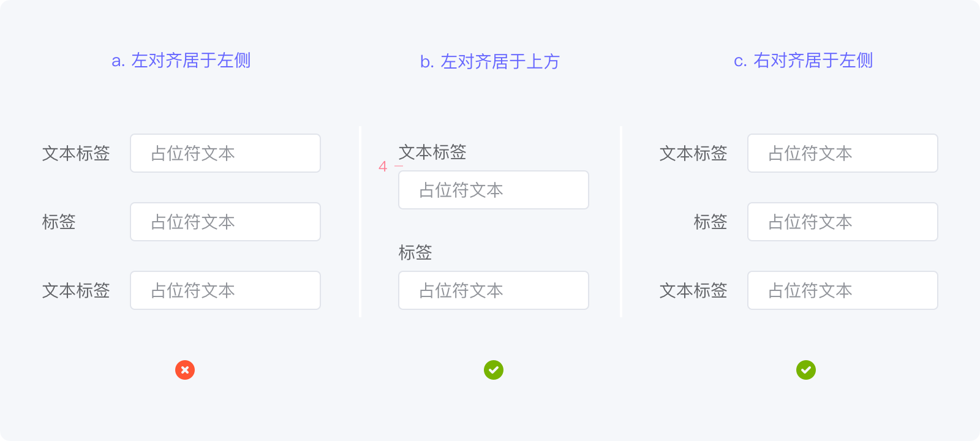Focus the last input field in example a
The height and width of the screenshot is (441, 980).
(225, 290)
